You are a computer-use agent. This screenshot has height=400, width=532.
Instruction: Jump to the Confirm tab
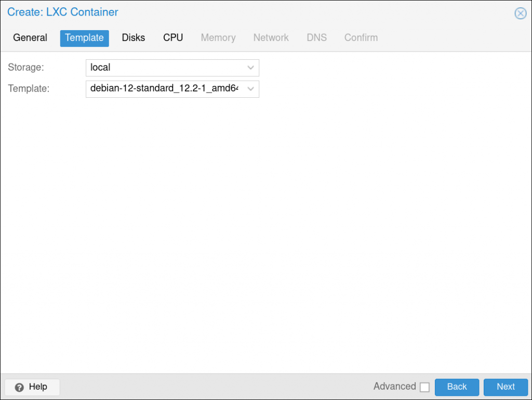pos(361,38)
